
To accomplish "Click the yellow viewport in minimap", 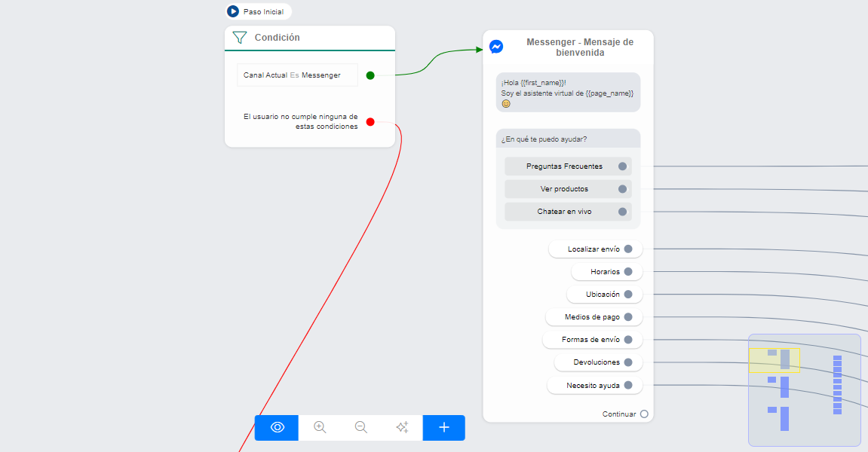I will (x=774, y=360).
